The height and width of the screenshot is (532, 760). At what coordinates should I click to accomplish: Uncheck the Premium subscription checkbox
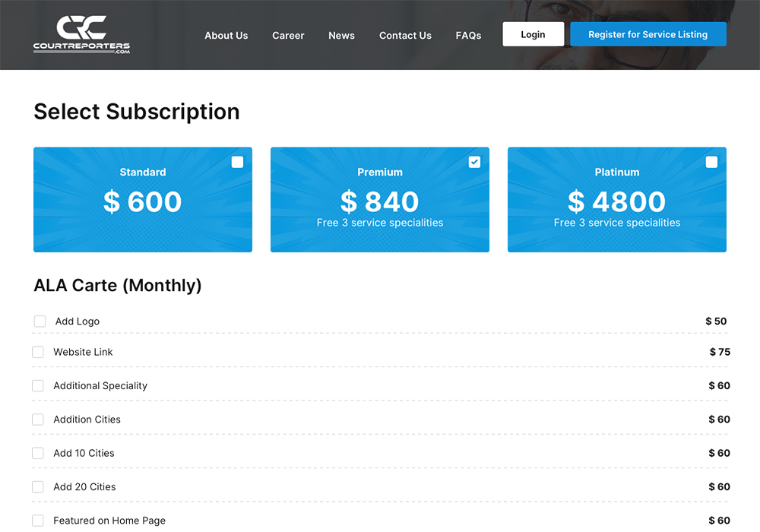click(474, 162)
